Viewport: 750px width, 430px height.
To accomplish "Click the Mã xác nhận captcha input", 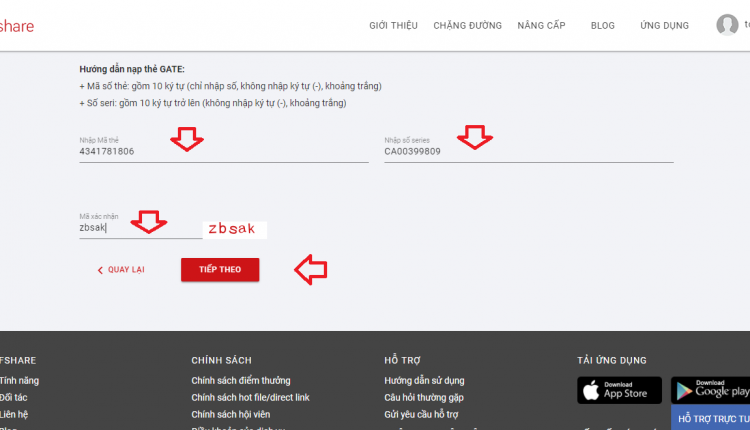I will click(141, 228).
